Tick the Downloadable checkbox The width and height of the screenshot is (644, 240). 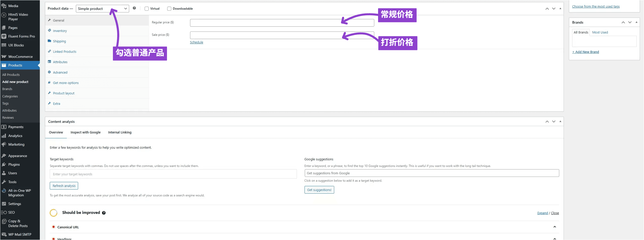click(x=169, y=9)
